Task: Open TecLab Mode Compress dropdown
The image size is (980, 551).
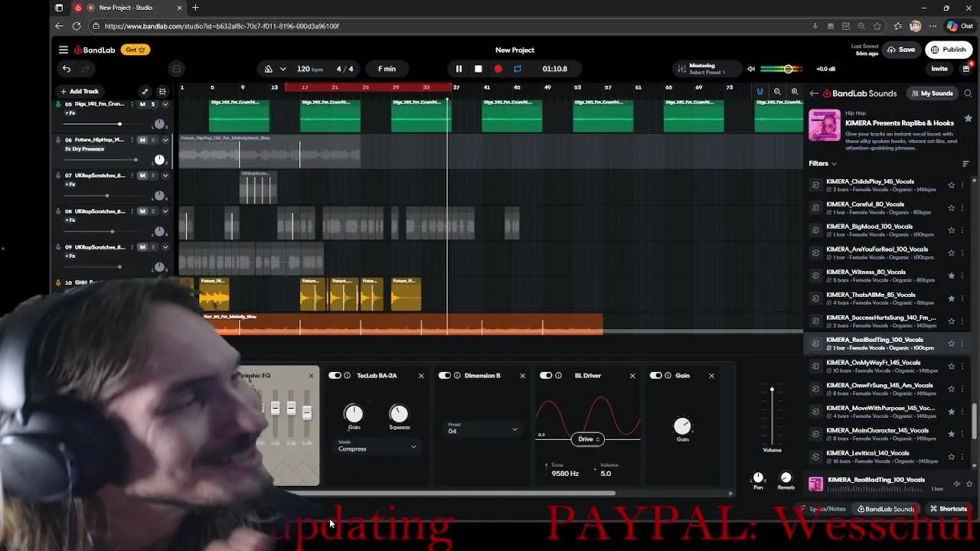Action: pyautogui.click(x=377, y=448)
